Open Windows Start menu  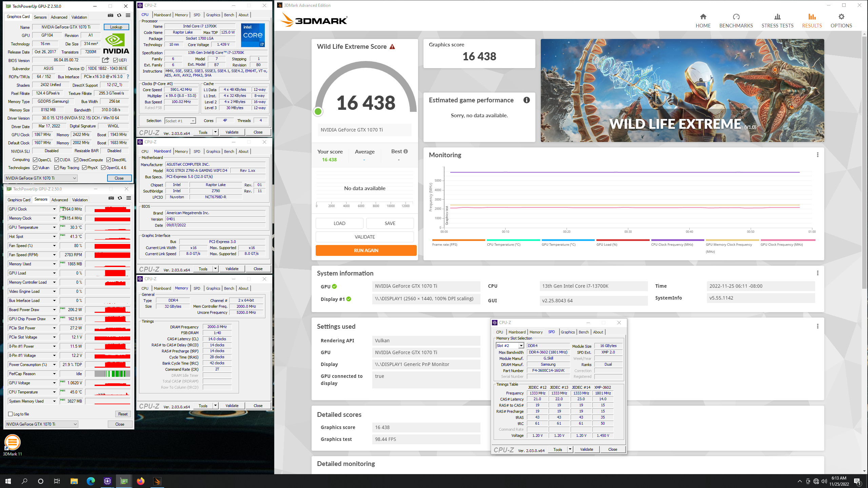coord(8,481)
